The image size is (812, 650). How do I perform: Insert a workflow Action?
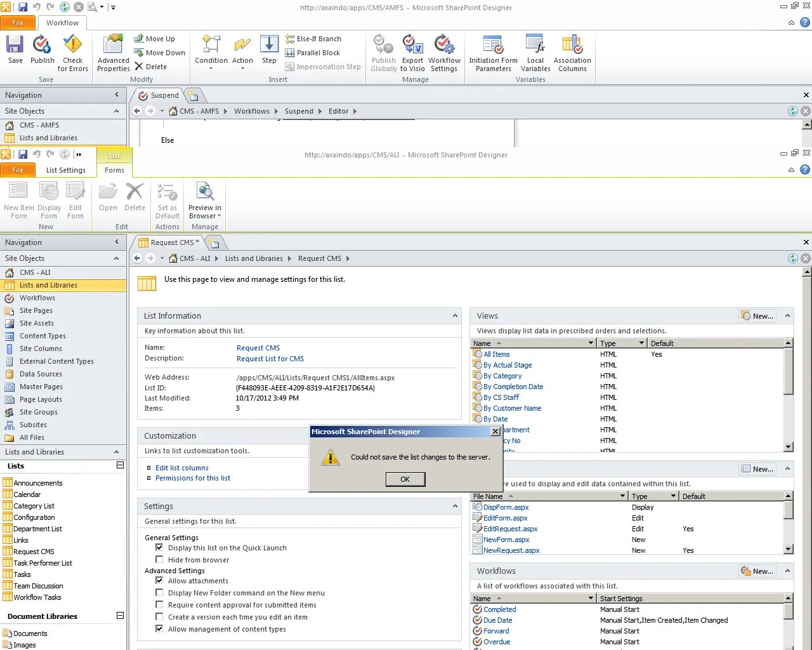pos(242,52)
